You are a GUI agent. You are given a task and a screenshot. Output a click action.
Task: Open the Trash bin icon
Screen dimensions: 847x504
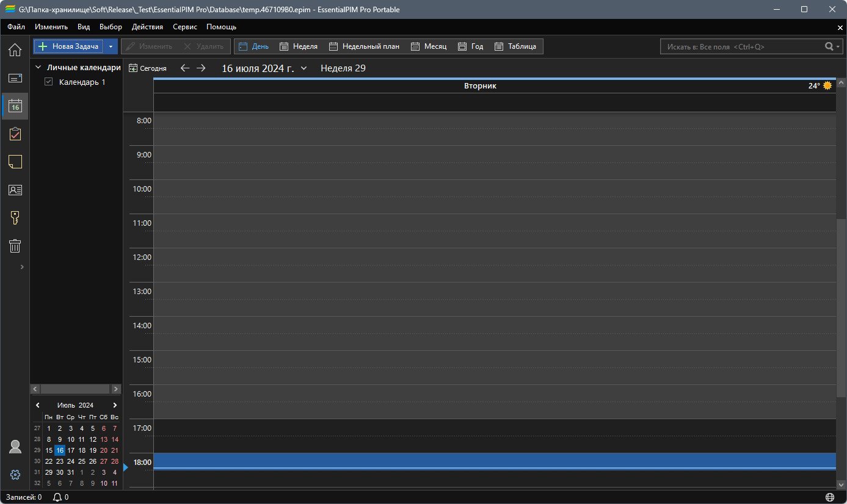[x=15, y=246]
